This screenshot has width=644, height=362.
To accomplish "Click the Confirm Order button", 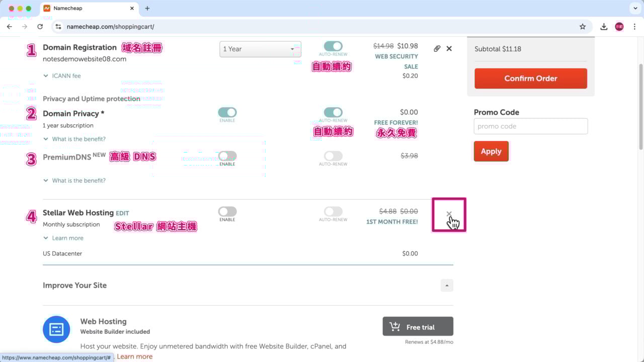I will (x=530, y=78).
